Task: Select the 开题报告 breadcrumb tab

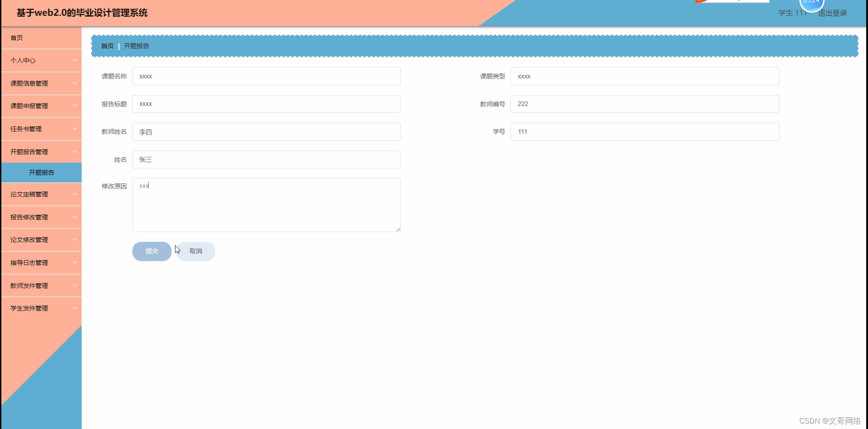Action: tap(137, 46)
